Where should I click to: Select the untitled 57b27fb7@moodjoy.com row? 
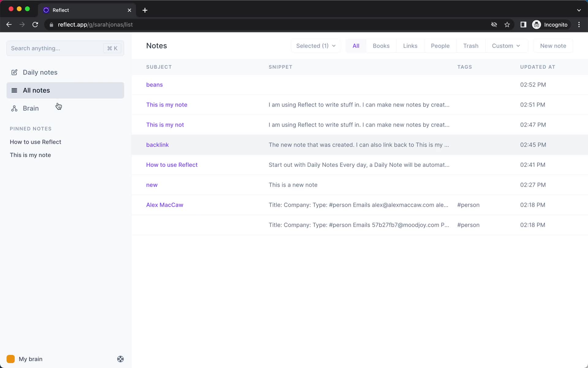pos(360,225)
